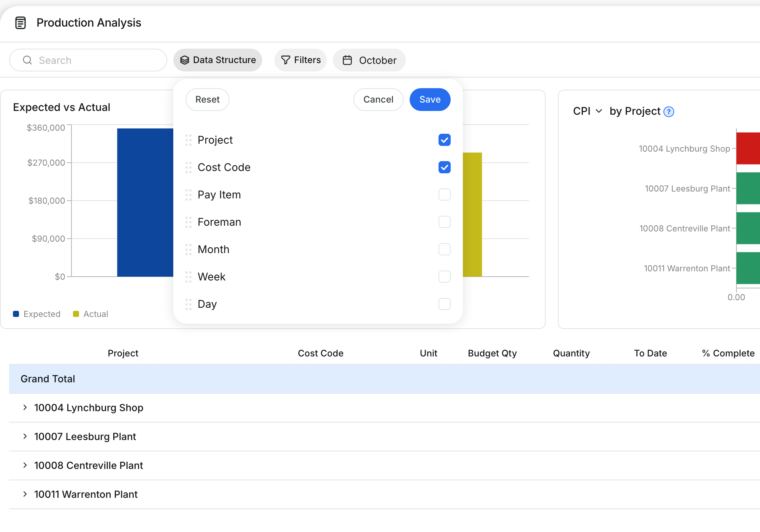Image resolution: width=760 pixels, height=532 pixels.
Task: Click the drag handle beside Pay Item
Action: pos(188,195)
